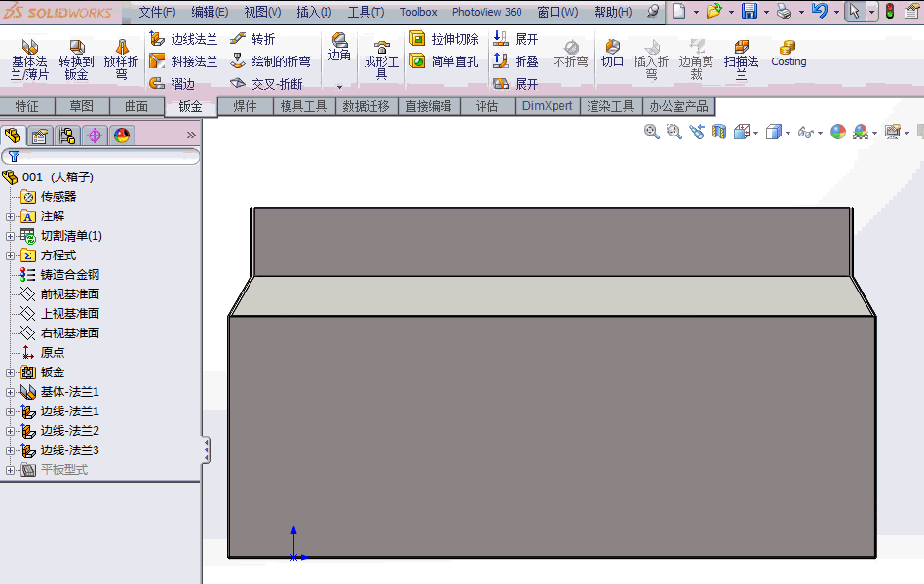This screenshot has width=924, height=584.
Task: Expand the 钣金 folder in the tree
Action: [x=9, y=371]
